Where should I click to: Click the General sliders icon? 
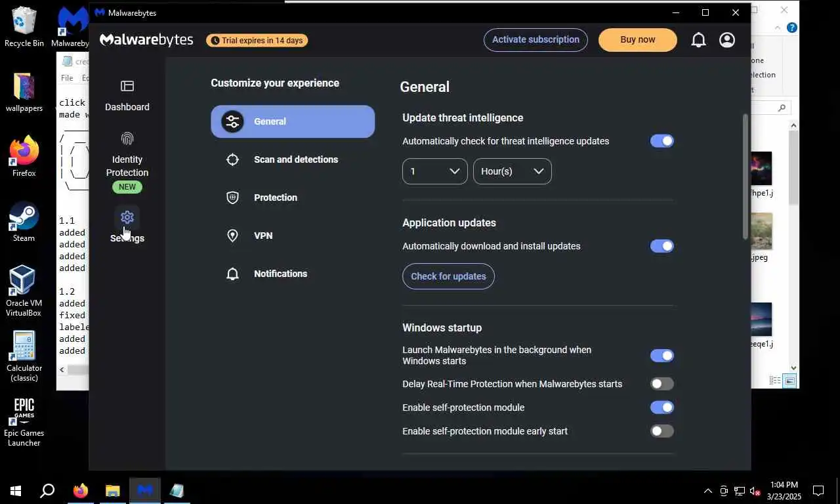[x=232, y=121]
